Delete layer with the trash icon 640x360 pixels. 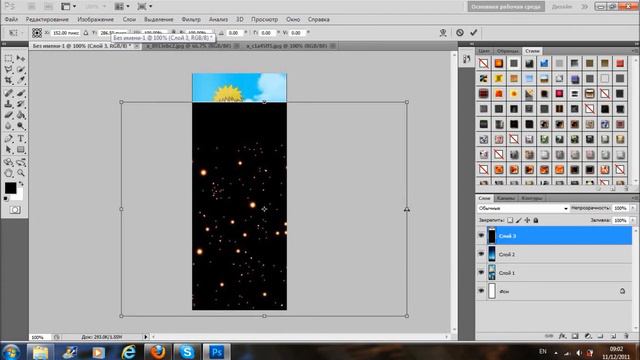627,336
